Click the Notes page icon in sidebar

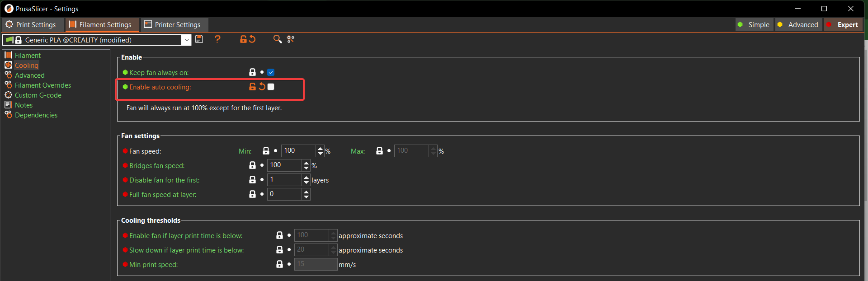tap(8, 105)
